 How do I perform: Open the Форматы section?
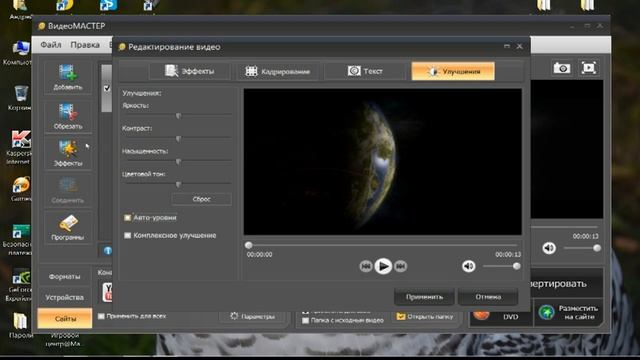click(64, 277)
